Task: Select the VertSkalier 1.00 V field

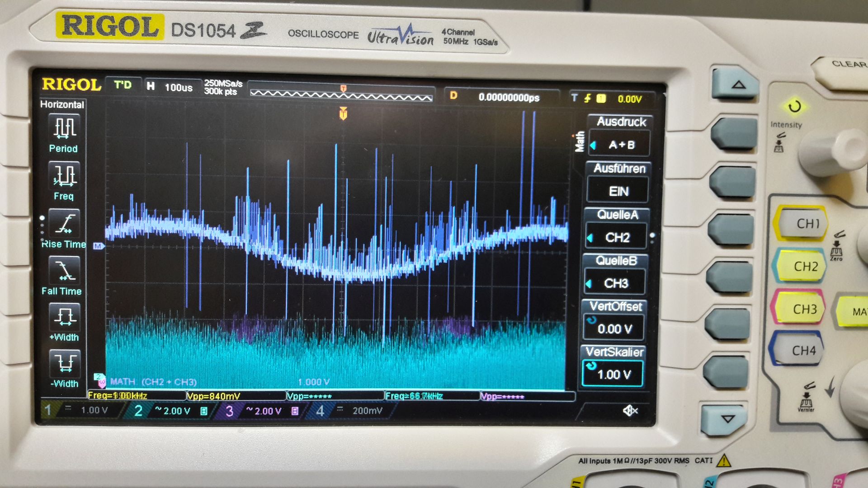Action: click(613, 374)
